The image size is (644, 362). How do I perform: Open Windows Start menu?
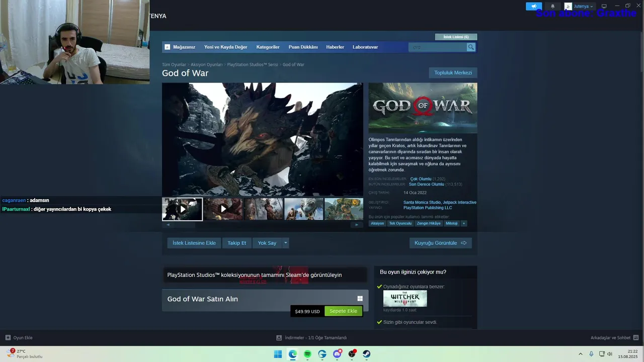click(278, 354)
